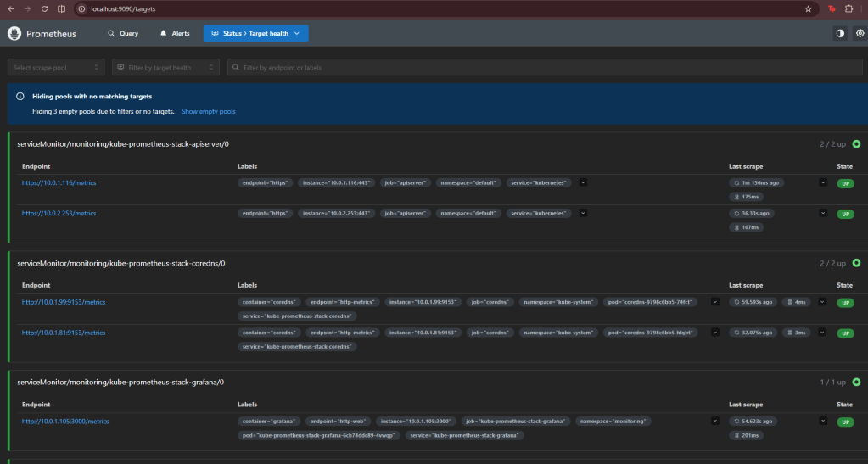868x464 pixels.
Task: Click the 59.593s ago last scrape badge
Action: click(753, 302)
